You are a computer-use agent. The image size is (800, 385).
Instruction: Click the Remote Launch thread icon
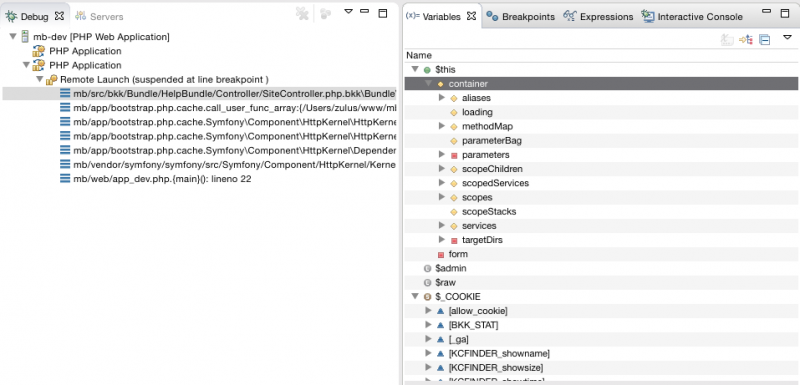point(52,80)
